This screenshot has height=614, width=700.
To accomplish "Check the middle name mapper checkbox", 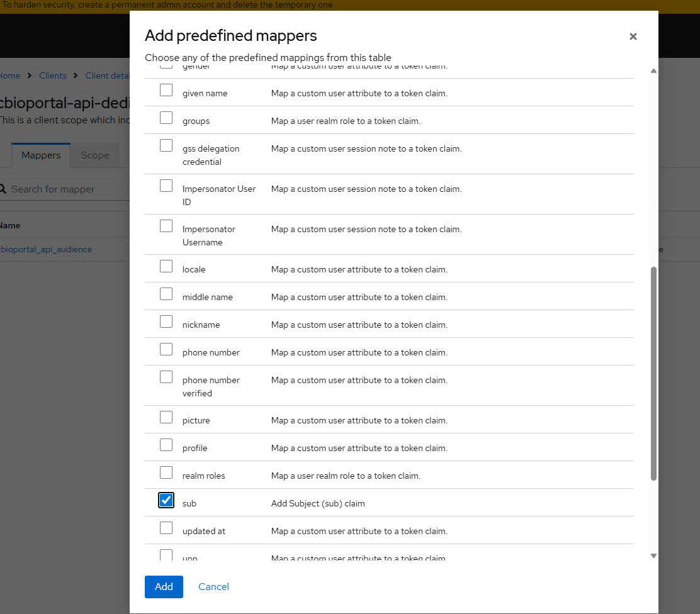I will (x=166, y=294).
